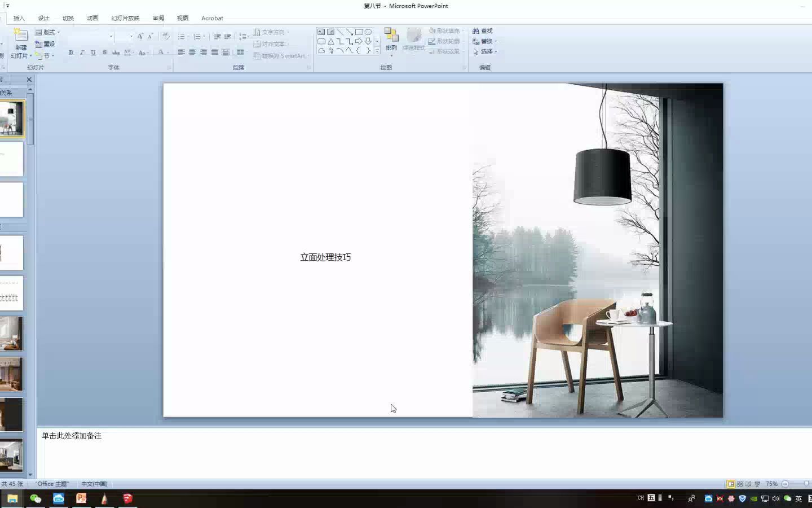Viewport: 812px width, 508px height.
Task: Open the Transitions (切换) ribbon tab
Action: [x=68, y=18]
